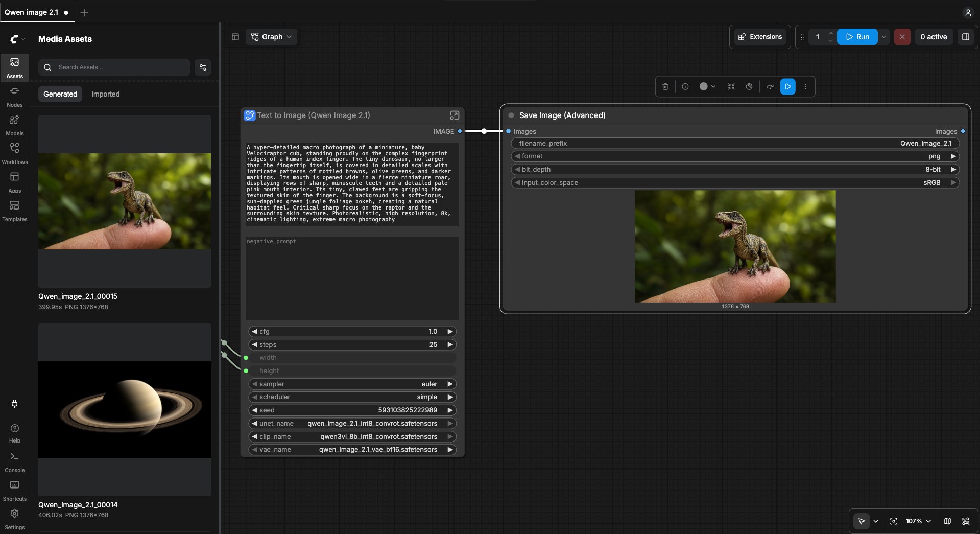Switch to the Imported tab
980x534 pixels.
coord(105,94)
